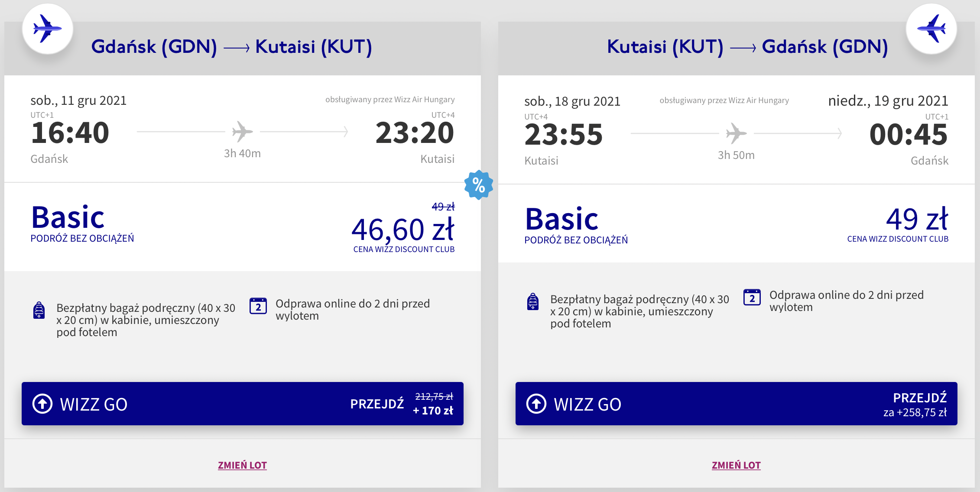Click the gray plane icon above 3h 50m
The image size is (980, 492).
pyautogui.click(x=736, y=133)
